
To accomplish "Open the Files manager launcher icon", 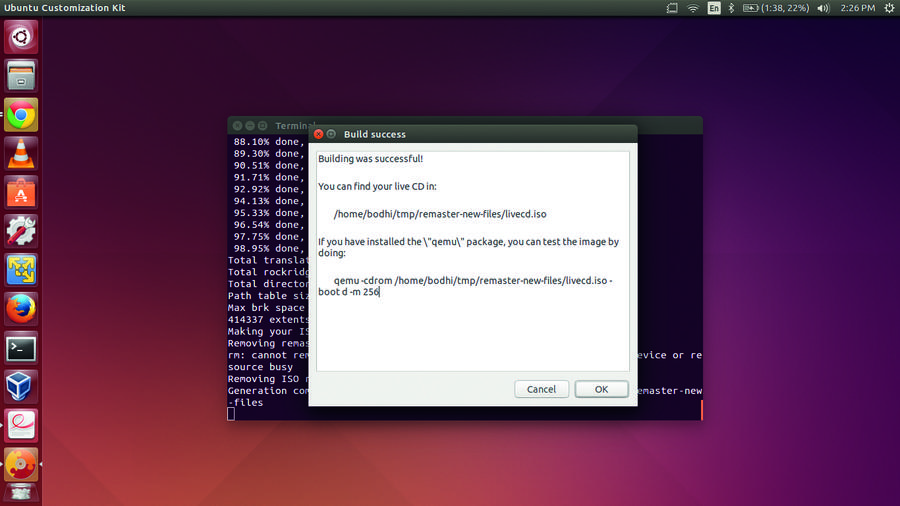I will pos(21,76).
